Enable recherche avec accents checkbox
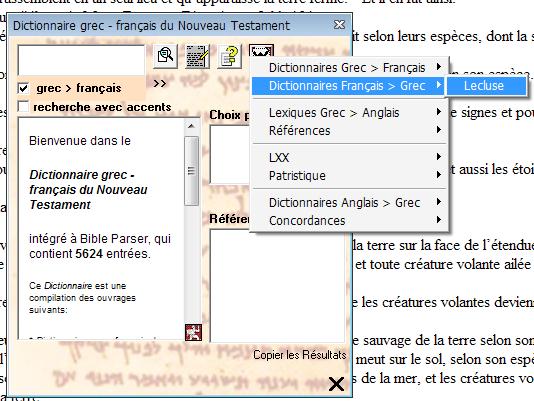Screen dimensions: 534x401 [x=23, y=106]
